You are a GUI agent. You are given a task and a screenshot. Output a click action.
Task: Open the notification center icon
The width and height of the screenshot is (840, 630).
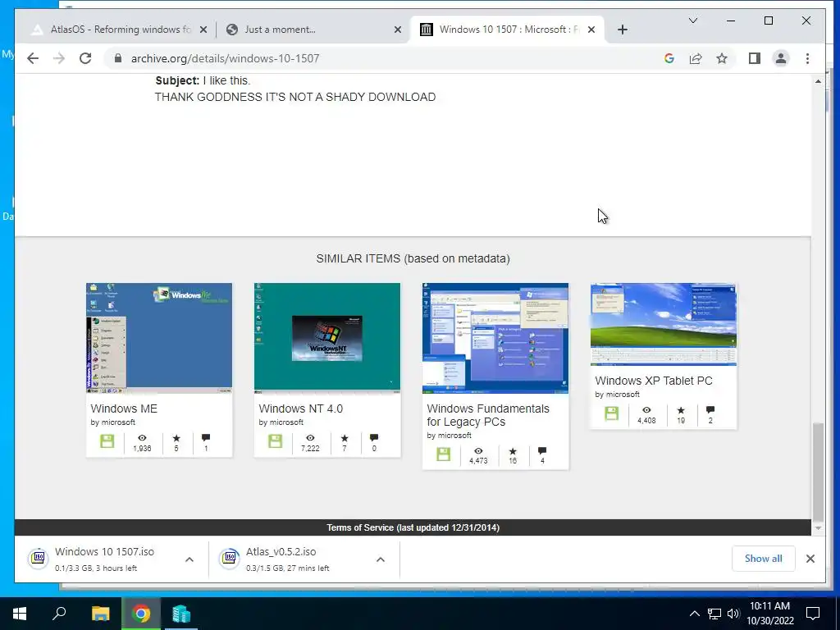click(x=813, y=614)
